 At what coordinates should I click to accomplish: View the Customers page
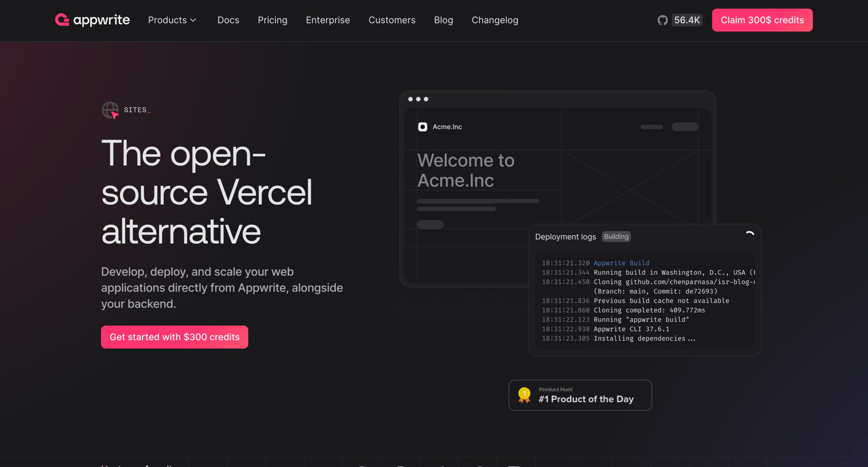(x=392, y=20)
